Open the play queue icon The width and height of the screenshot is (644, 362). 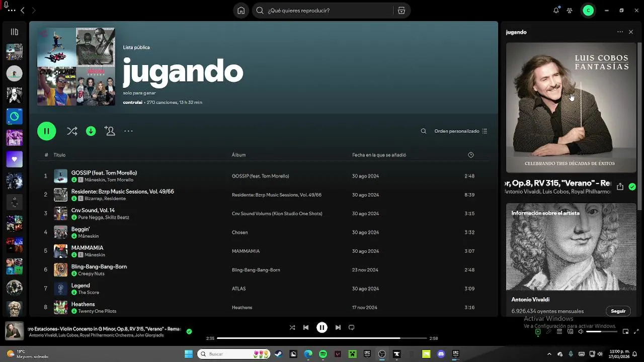(x=559, y=331)
